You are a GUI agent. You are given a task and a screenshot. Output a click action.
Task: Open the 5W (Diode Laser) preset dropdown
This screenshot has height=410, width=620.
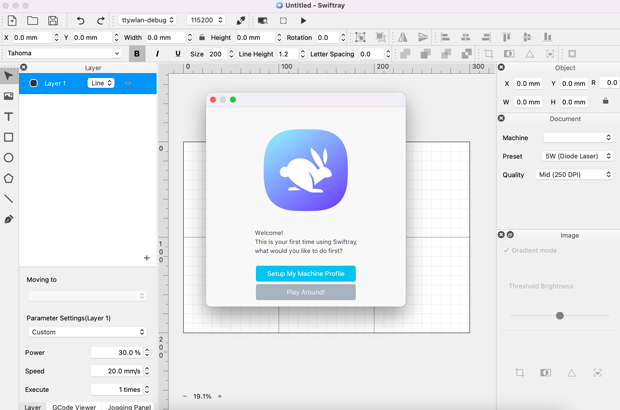[577, 156]
